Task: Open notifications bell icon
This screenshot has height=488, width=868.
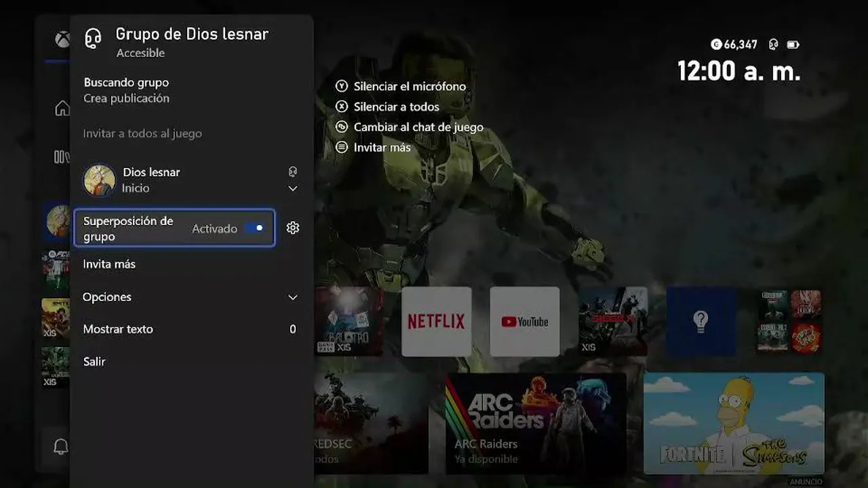Action: pos(60,447)
